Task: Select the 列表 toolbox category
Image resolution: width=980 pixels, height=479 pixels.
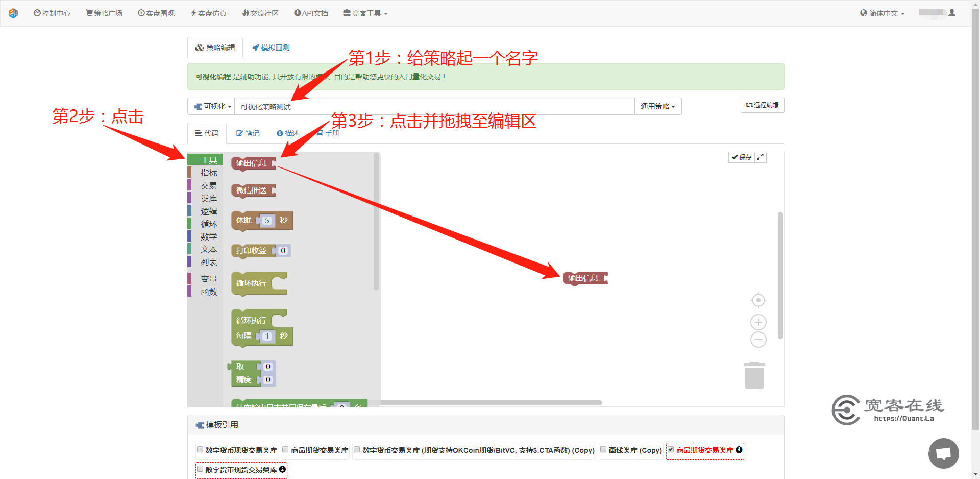Action: [205, 262]
